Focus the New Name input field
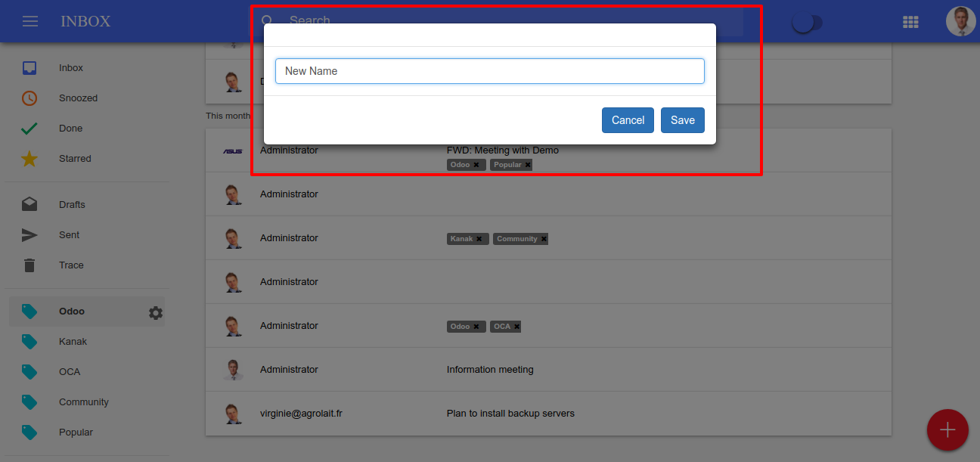Screen dimensions: 980x462 (x=490, y=71)
